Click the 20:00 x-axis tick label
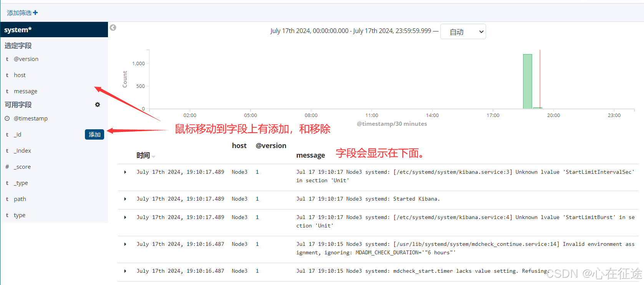Screen dimensions: 644x285 pos(553,115)
